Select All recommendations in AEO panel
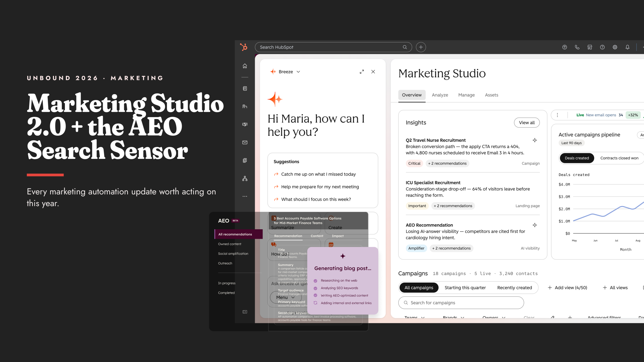 click(x=238, y=234)
